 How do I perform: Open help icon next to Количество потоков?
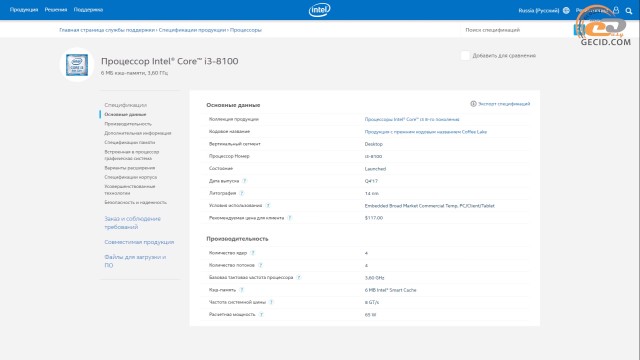tap(260, 265)
